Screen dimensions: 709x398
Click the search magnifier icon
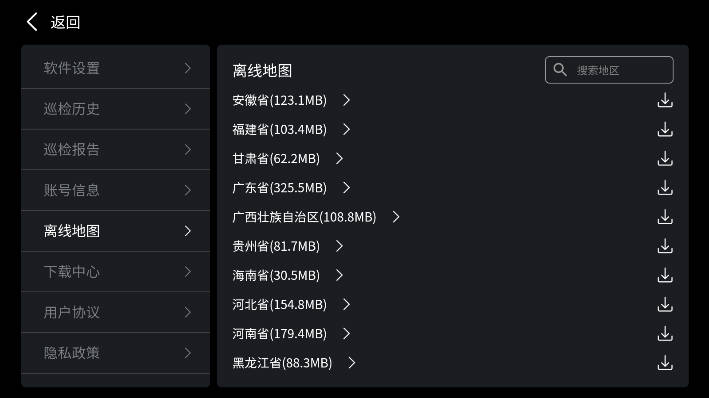pos(560,70)
